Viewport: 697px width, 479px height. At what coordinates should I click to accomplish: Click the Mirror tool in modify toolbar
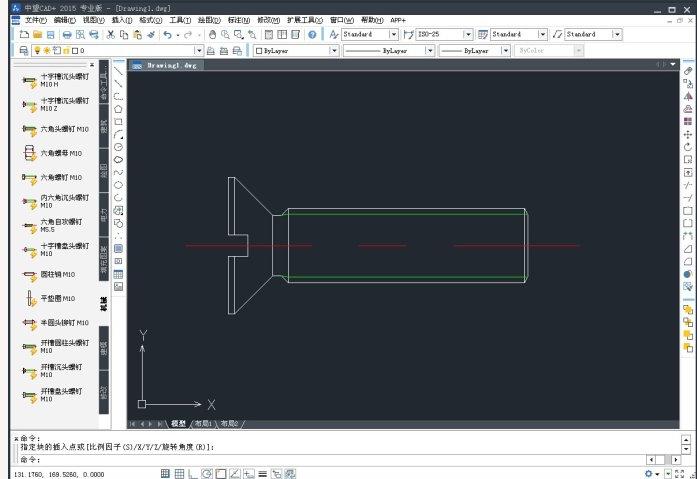click(x=688, y=96)
